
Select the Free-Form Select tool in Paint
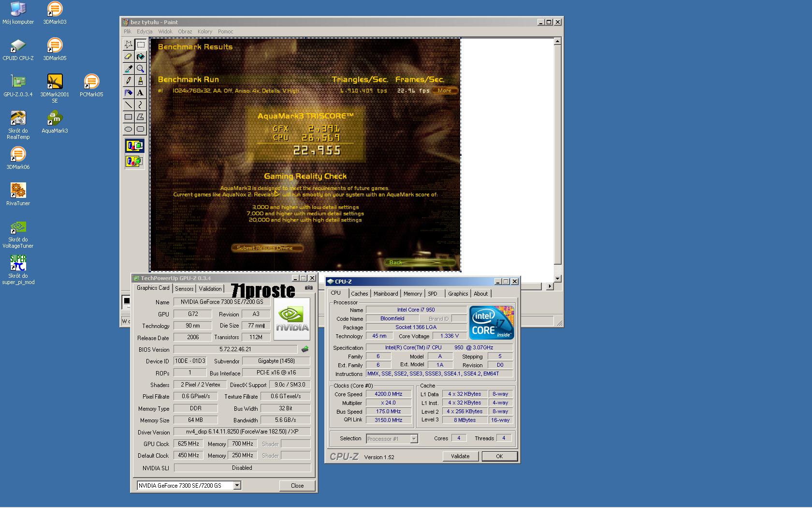point(128,45)
